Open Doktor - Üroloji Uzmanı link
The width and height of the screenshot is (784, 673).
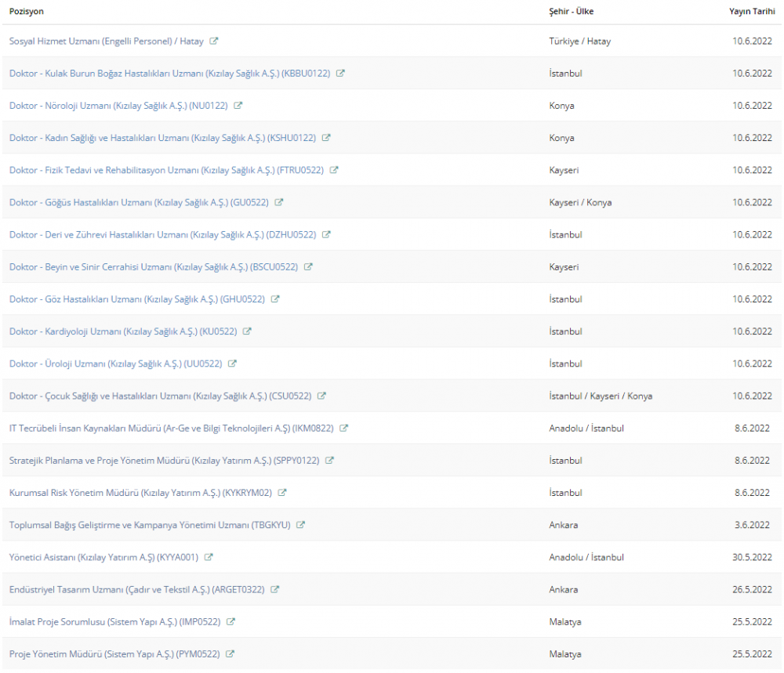115,364
